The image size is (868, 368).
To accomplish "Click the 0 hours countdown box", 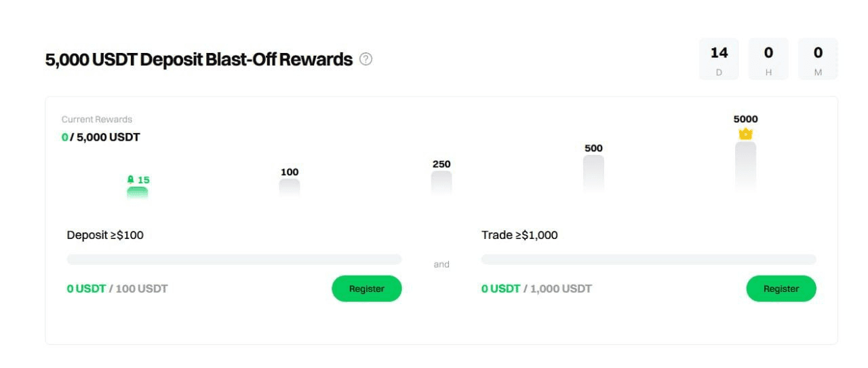I will point(768,59).
